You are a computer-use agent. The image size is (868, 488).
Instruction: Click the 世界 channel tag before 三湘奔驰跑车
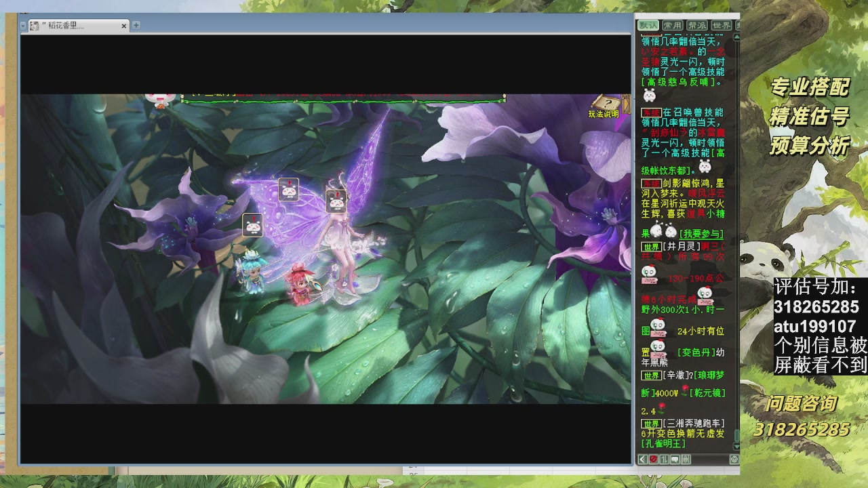652,424
